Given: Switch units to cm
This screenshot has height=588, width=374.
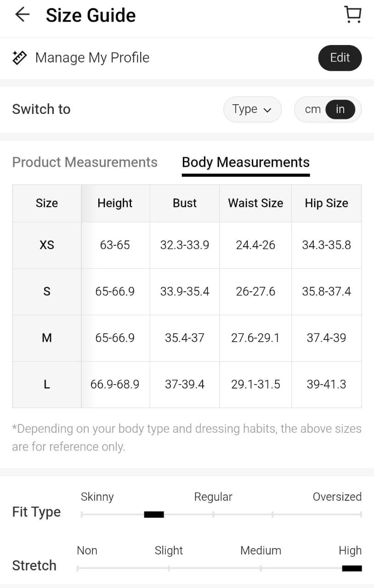Looking at the screenshot, I should click(312, 109).
